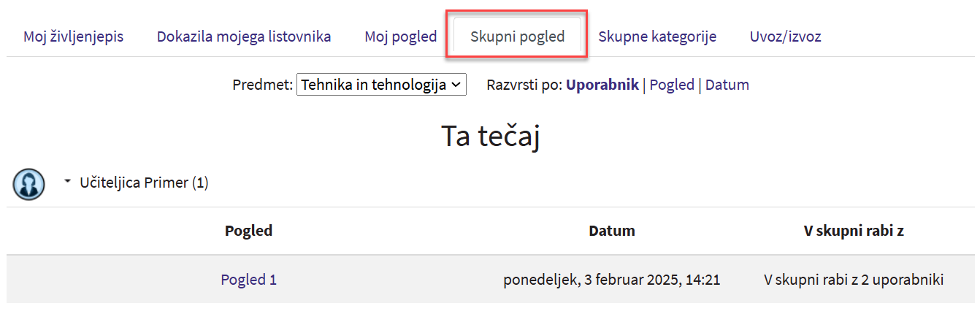This screenshot has height=314, width=980.
Task: Switch to the Uvoz/izvoz tab
Action: tap(785, 37)
